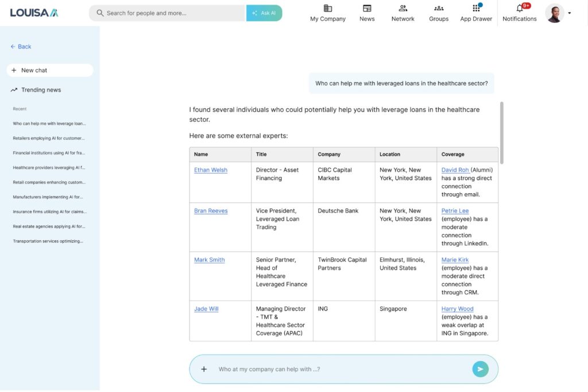Click the send message arrow button
588x392 pixels.
point(480,369)
